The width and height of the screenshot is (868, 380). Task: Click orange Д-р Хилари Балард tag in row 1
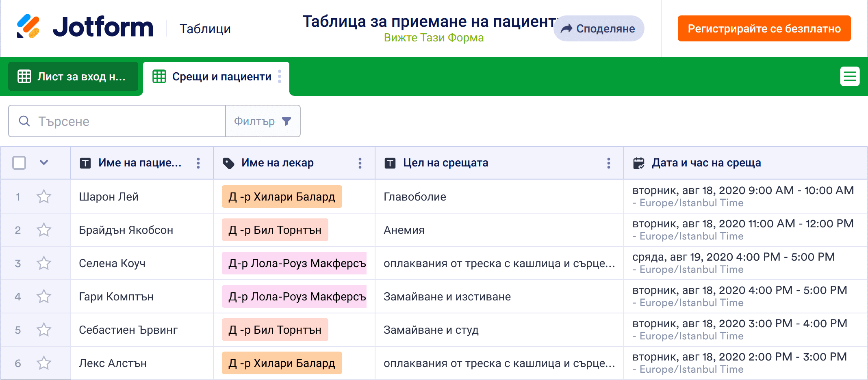282,197
